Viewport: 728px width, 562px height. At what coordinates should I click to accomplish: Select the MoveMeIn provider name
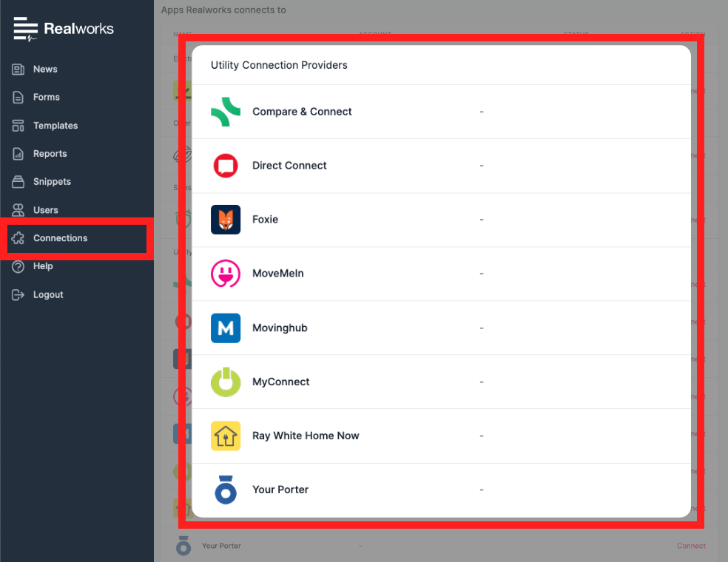click(x=278, y=274)
